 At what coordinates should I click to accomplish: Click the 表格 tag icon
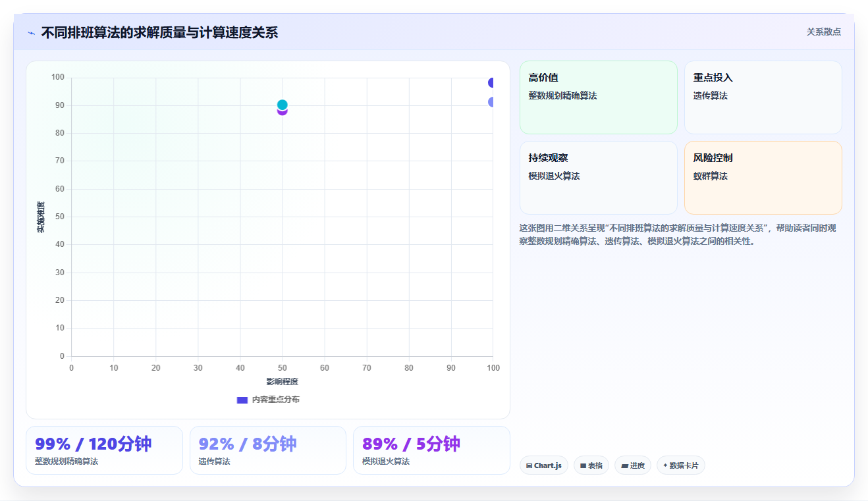[x=583, y=465]
